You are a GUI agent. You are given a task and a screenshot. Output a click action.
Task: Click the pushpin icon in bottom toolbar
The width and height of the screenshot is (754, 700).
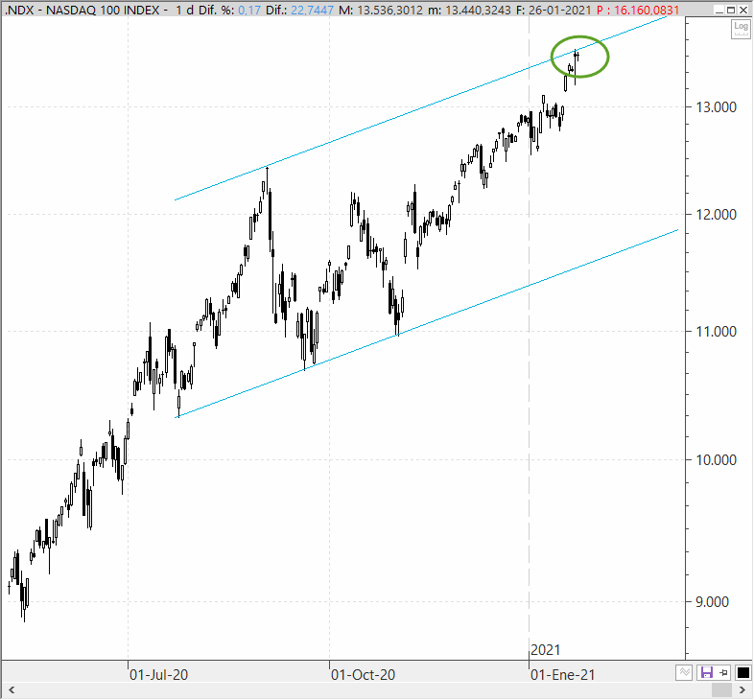pos(724,672)
